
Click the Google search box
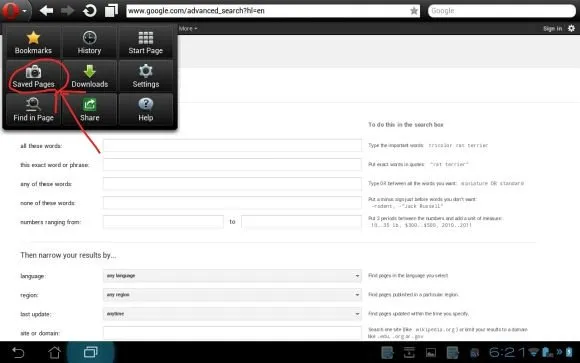pyautogui.click(x=502, y=11)
